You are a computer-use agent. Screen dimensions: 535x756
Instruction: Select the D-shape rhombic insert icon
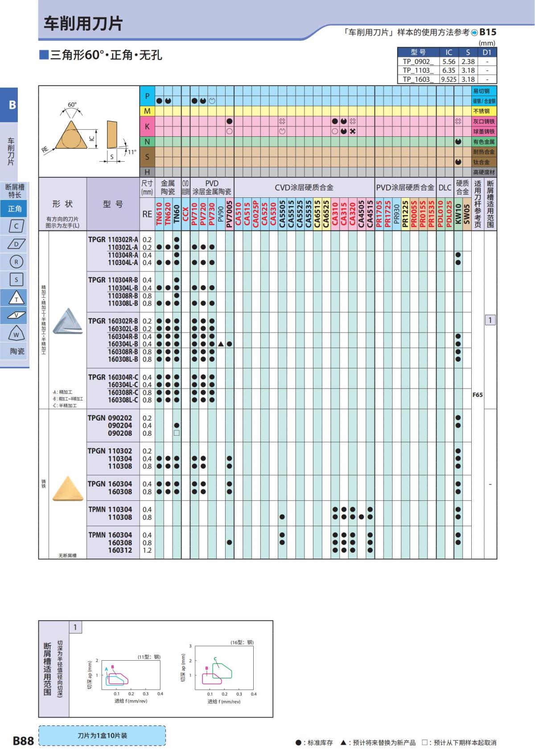point(16,244)
